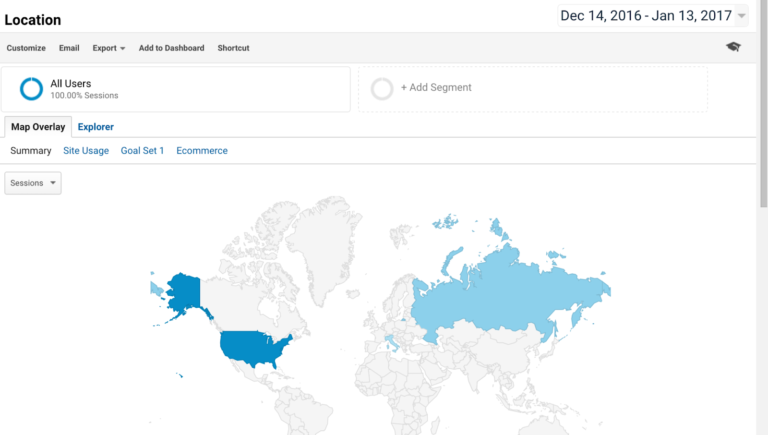Expand the Export dropdown menu

(x=109, y=48)
